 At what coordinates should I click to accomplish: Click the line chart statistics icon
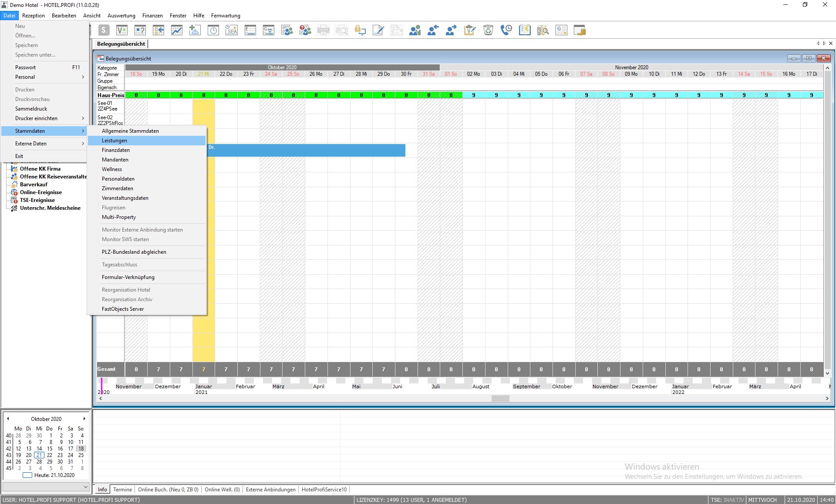pos(177,30)
